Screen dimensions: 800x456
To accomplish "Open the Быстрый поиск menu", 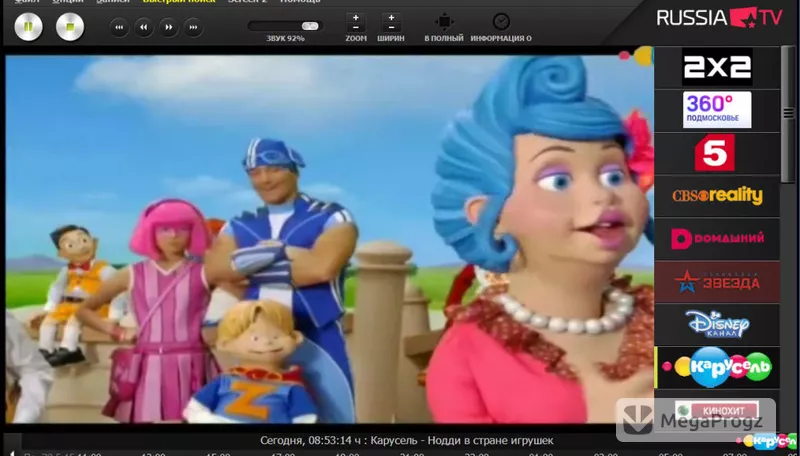I will [x=179, y=2].
